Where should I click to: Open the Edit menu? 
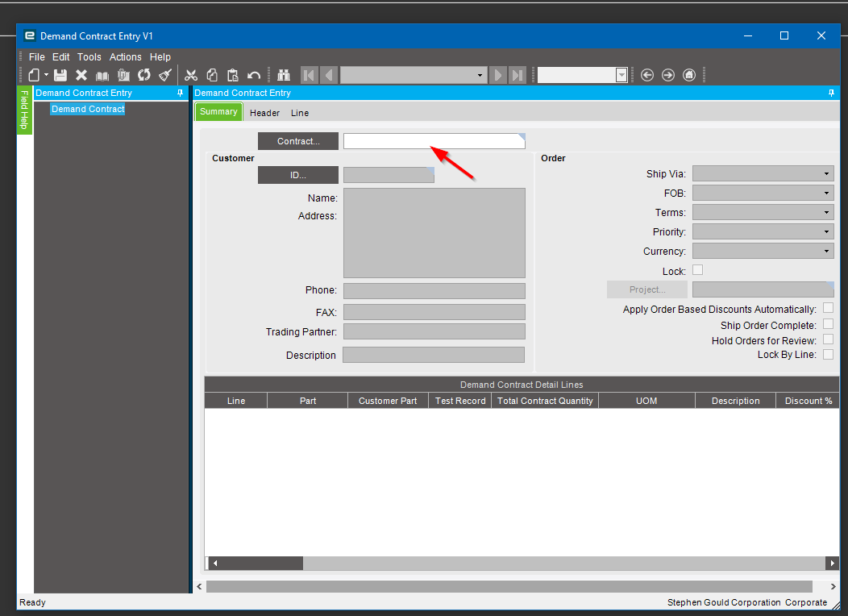pos(60,56)
